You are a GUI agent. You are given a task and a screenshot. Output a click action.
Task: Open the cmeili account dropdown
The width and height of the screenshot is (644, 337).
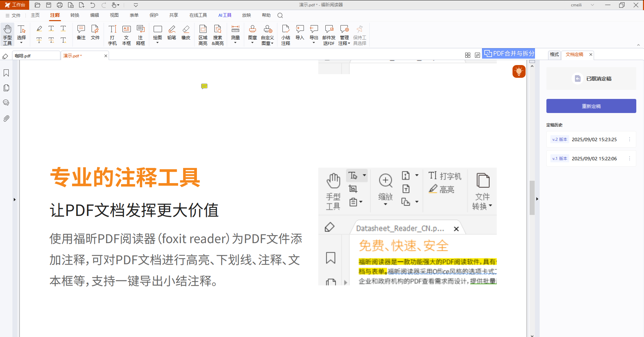click(592, 5)
